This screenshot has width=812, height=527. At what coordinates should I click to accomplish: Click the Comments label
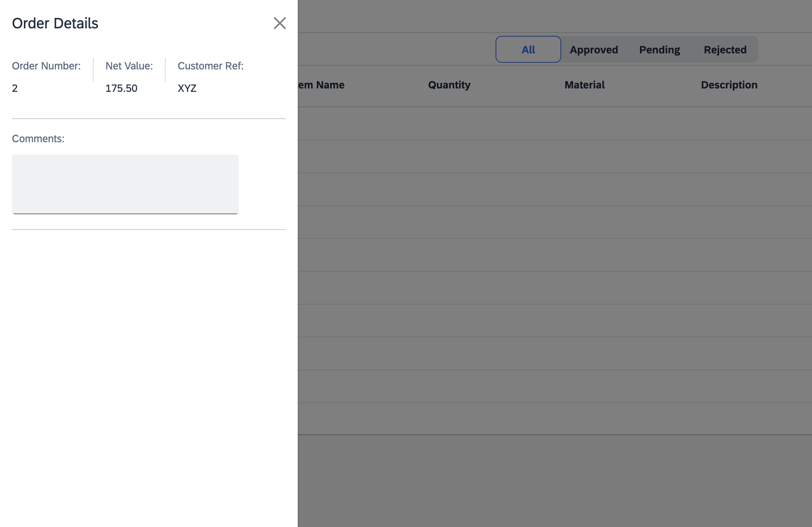[38, 139]
